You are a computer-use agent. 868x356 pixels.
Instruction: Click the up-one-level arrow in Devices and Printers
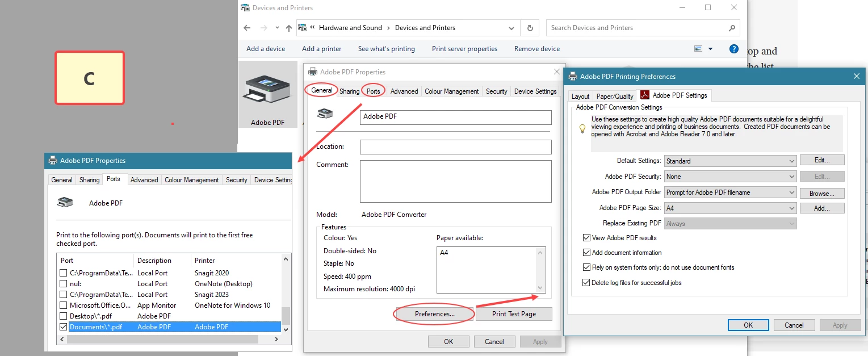pos(289,28)
